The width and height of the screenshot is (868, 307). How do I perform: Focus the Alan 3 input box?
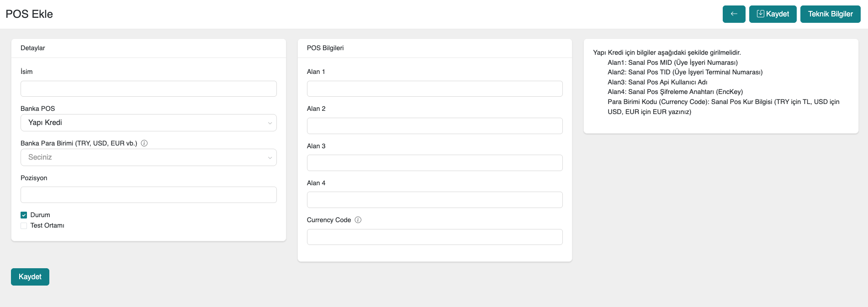click(434, 163)
